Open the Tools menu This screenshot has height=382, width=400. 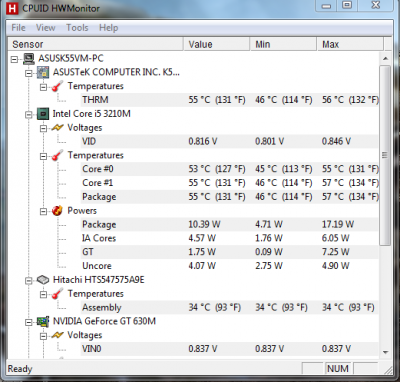click(x=77, y=28)
